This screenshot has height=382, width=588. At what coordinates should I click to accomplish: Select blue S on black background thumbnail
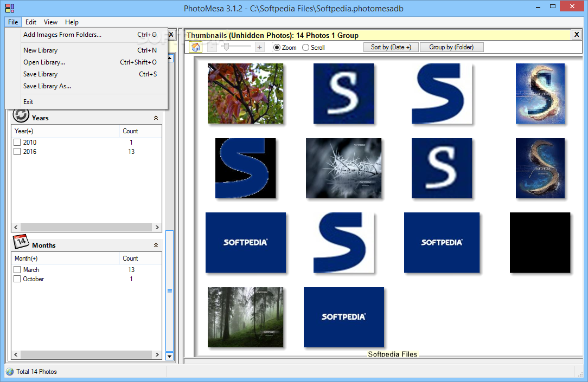[245, 168]
